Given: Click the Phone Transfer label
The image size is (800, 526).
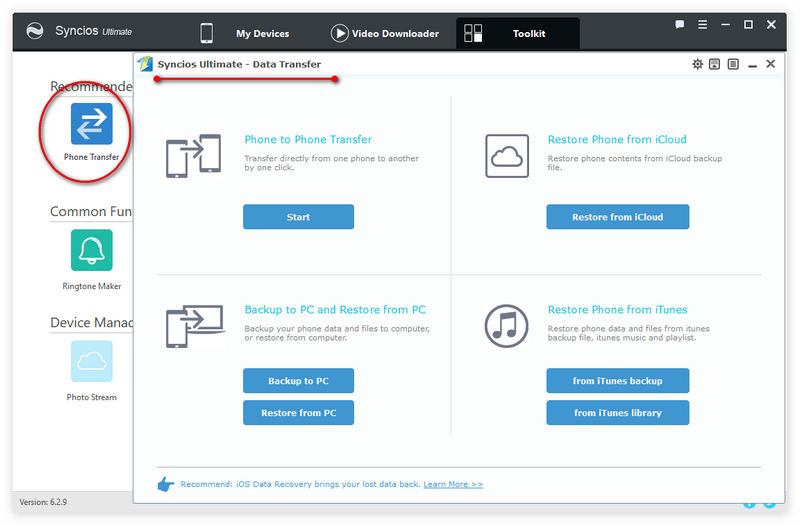Looking at the screenshot, I should [x=91, y=157].
